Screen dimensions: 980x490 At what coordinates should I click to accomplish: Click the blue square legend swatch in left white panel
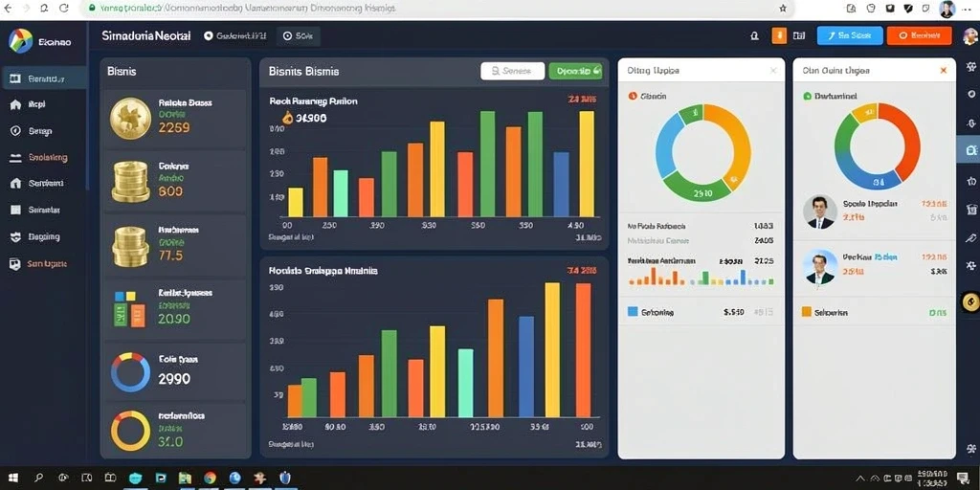(x=633, y=311)
